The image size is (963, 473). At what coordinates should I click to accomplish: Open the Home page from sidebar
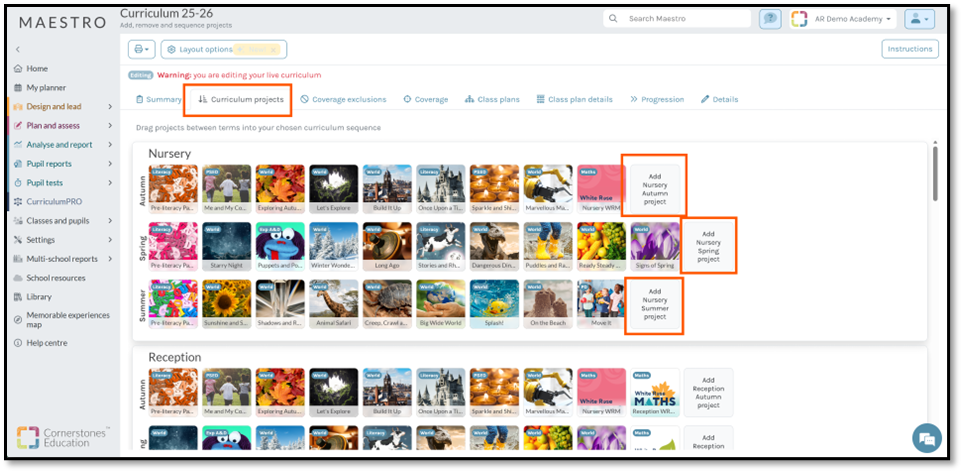pos(37,68)
